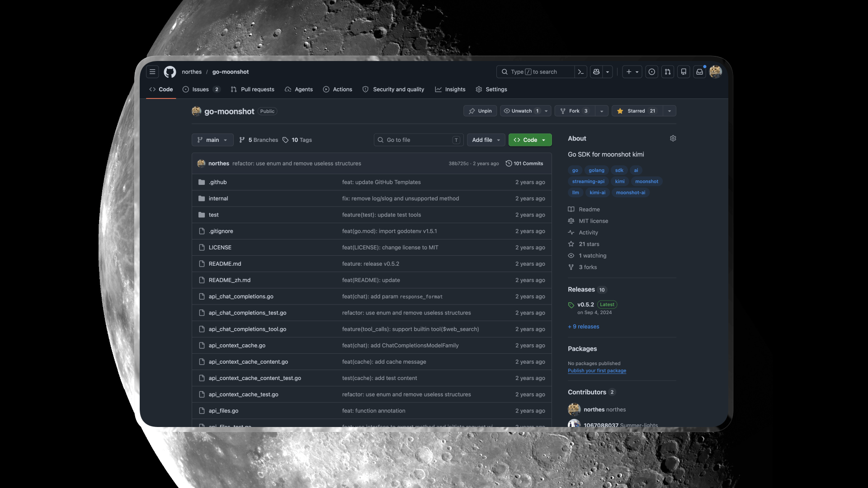Screen dimensions: 868x488
Task: Open api_context_cache.go file
Action: coord(237,346)
